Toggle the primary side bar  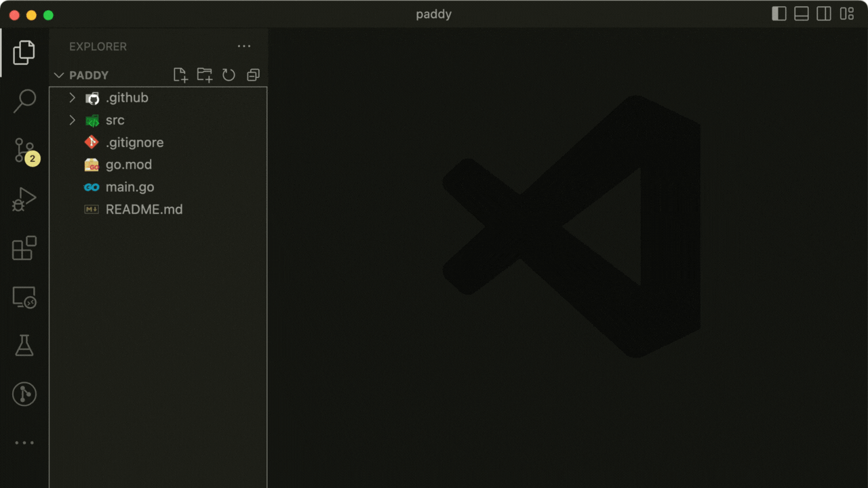779,14
